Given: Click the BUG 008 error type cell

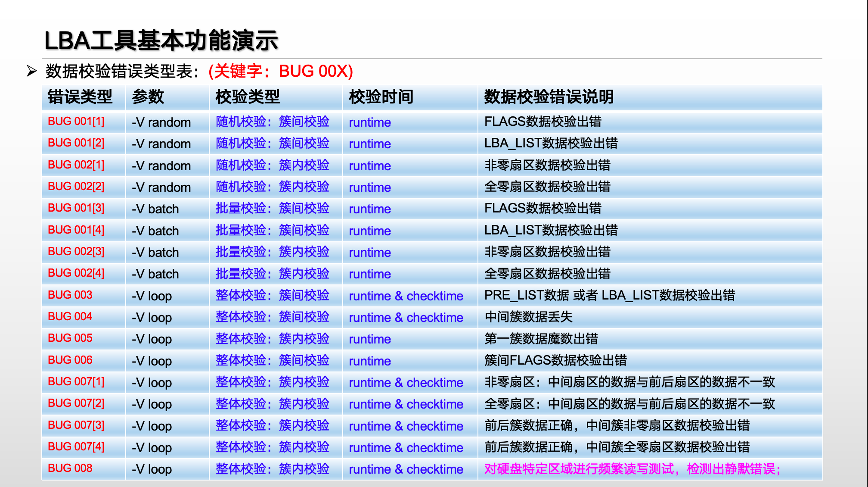Looking at the screenshot, I should [x=70, y=468].
